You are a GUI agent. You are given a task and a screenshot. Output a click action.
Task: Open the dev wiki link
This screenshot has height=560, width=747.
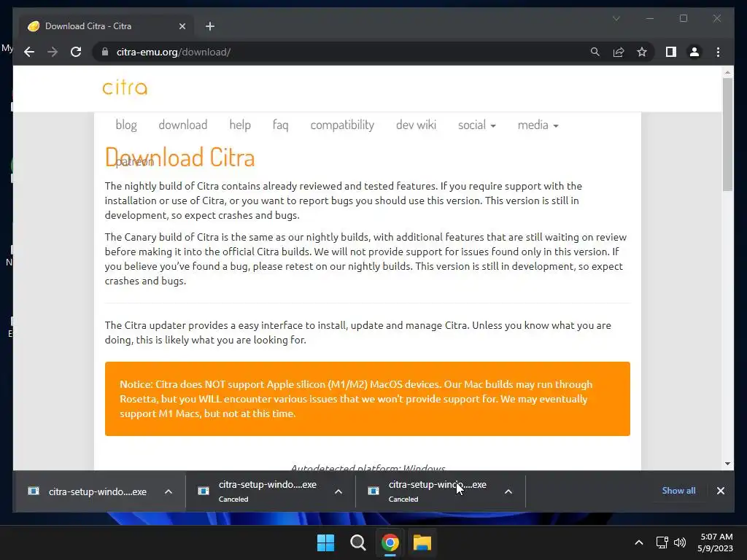pos(416,125)
